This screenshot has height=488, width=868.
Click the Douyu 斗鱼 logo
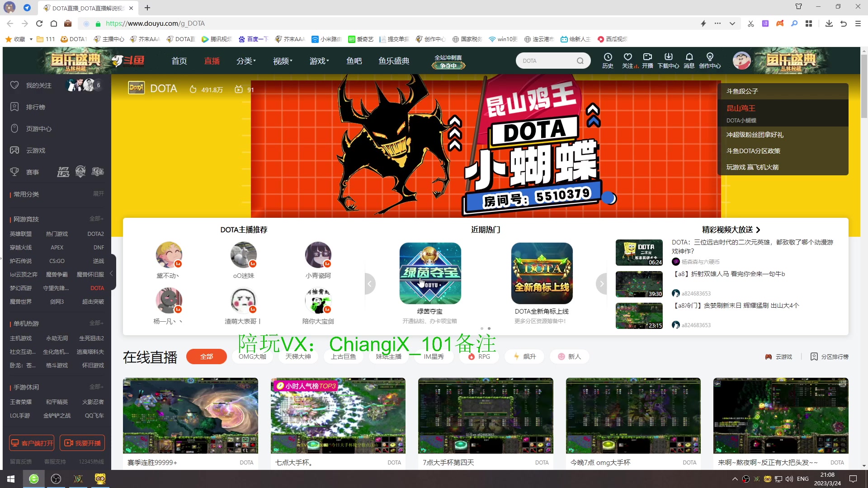pyautogui.click(x=128, y=61)
